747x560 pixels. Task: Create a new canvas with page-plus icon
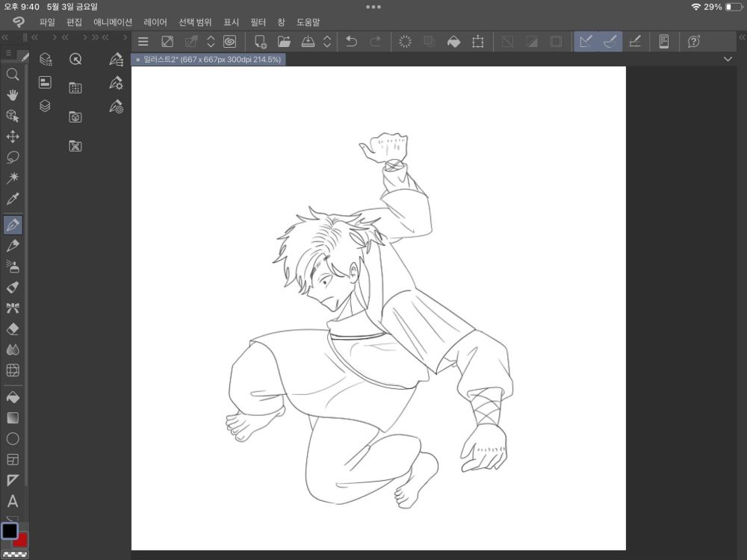coord(260,41)
